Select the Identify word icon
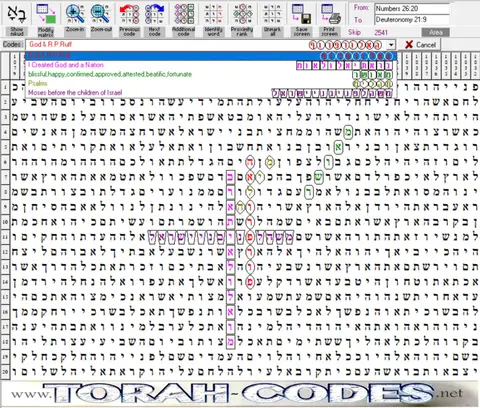 coord(213,14)
